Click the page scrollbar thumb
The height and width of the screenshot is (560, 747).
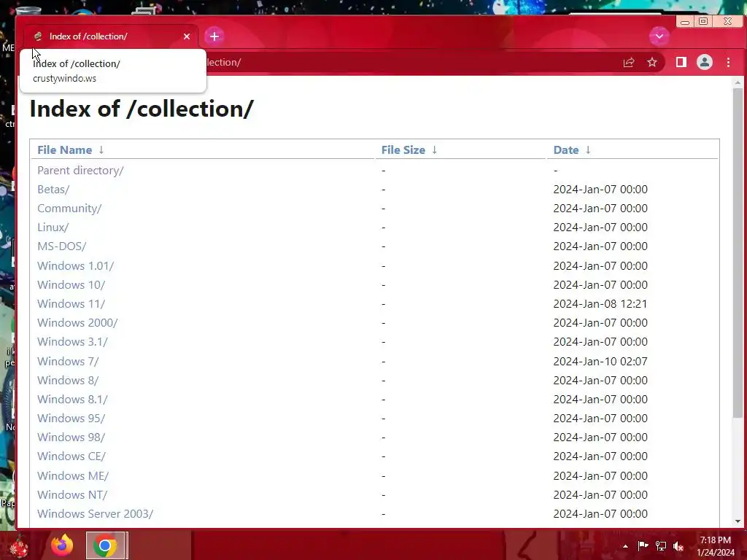738,253
